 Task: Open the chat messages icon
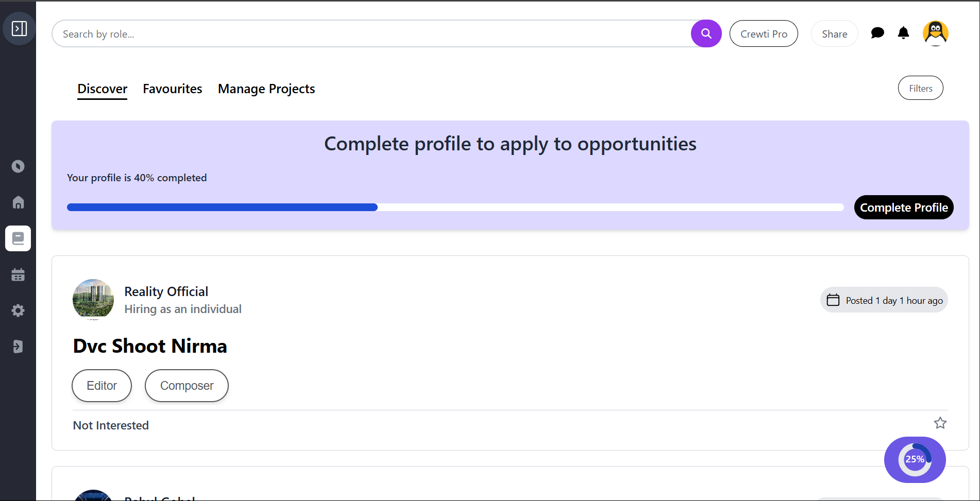(x=877, y=33)
